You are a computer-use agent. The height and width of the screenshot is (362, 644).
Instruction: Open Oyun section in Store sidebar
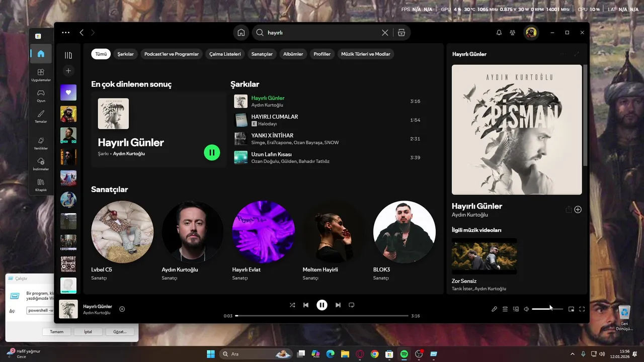(41, 96)
